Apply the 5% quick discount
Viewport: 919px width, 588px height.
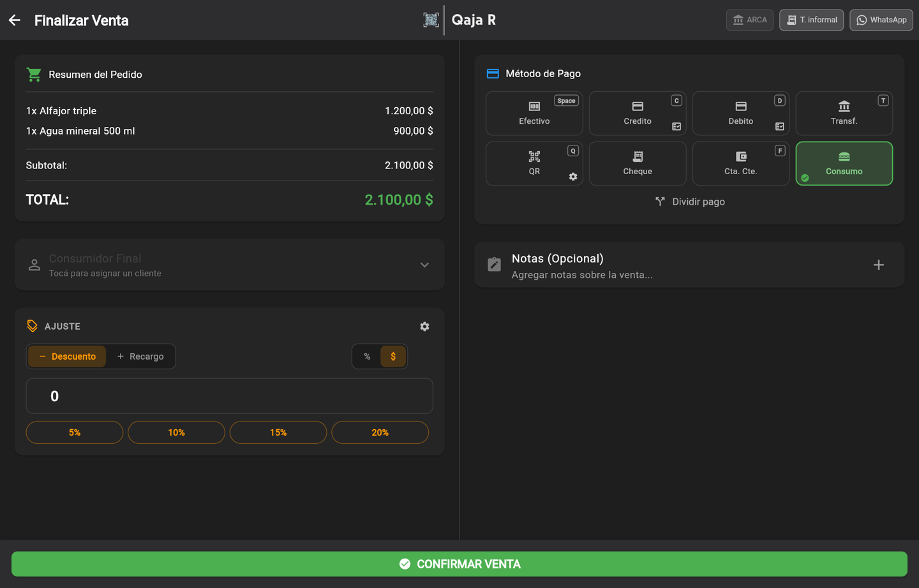tap(75, 432)
